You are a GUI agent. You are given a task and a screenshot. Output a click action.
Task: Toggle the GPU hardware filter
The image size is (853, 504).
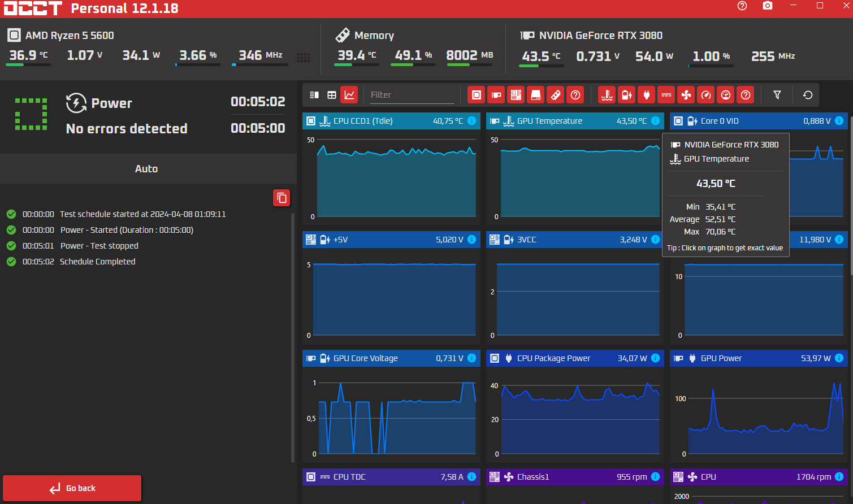[496, 95]
